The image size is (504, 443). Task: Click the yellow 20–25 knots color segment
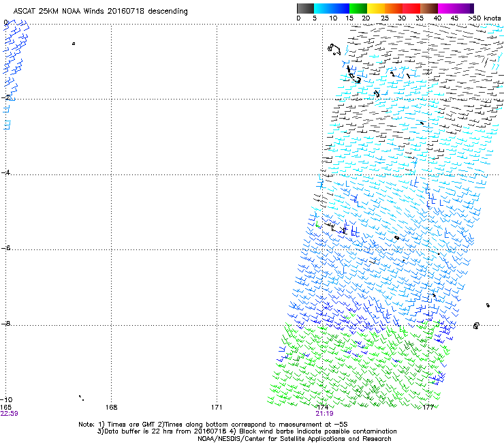pos(376,8)
